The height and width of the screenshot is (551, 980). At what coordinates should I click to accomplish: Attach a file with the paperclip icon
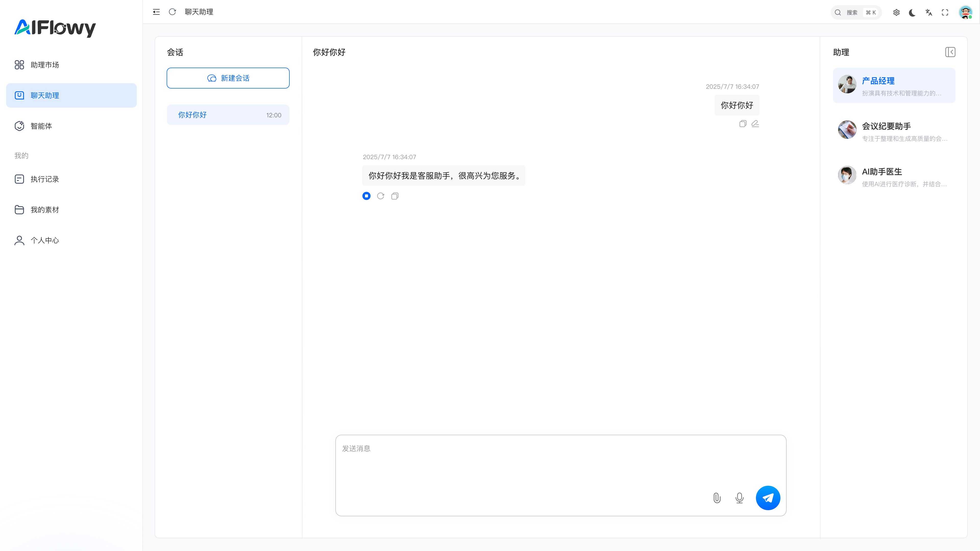click(717, 498)
